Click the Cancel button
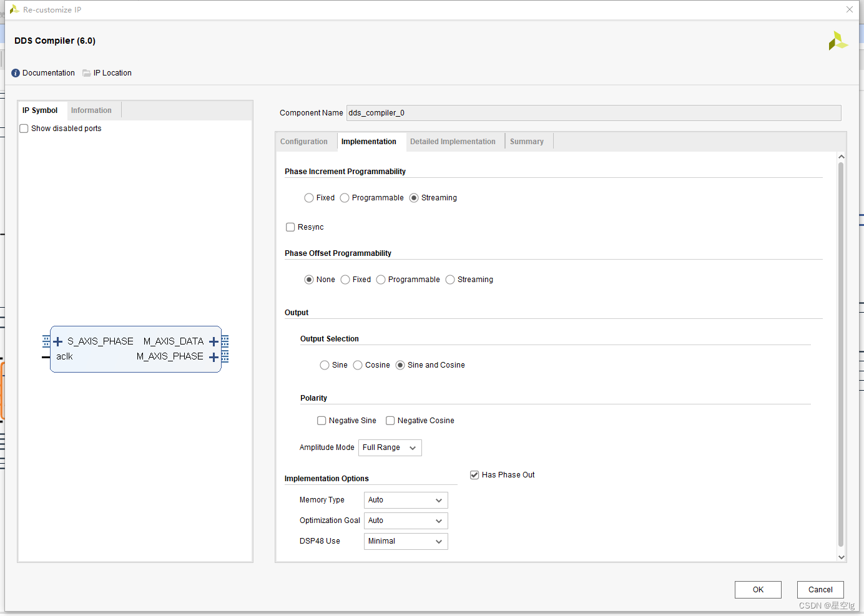This screenshot has height=616, width=864. (x=820, y=590)
